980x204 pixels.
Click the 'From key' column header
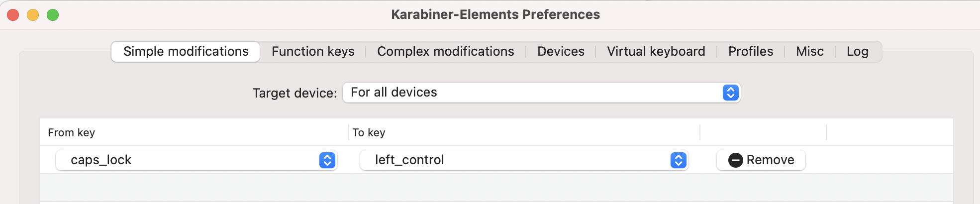click(71, 133)
